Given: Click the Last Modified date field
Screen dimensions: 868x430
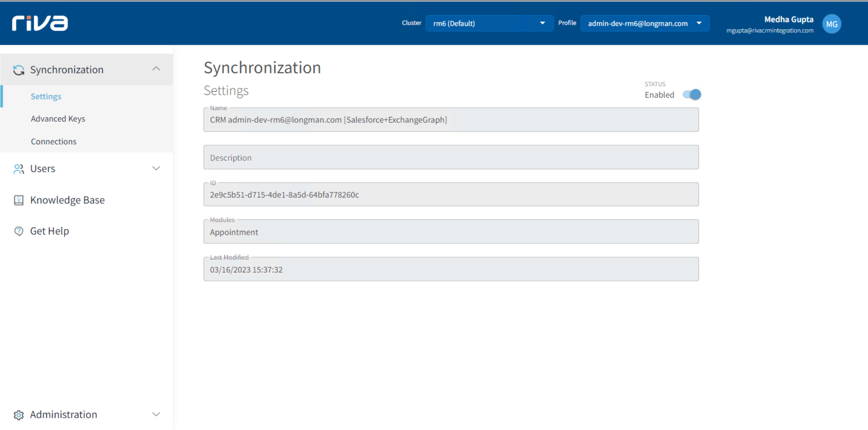Looking at the screenshot, I should 451,269.
